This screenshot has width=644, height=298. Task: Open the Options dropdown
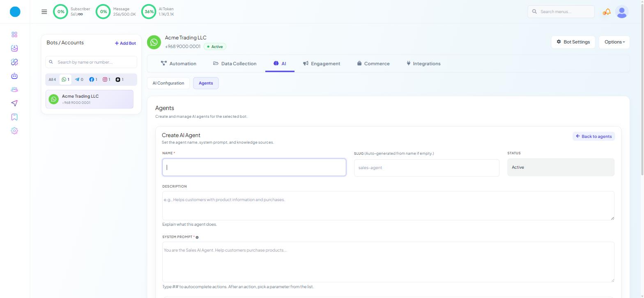[614, 42]
